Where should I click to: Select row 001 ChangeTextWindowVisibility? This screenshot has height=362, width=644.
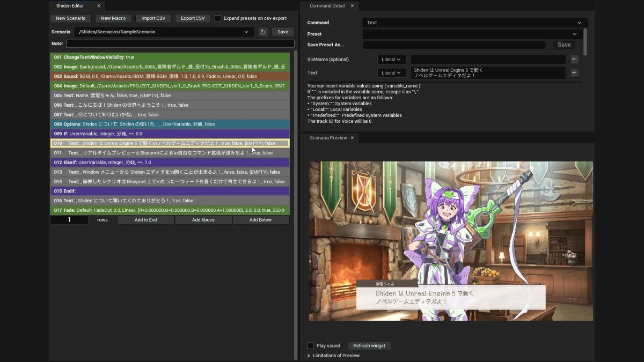click(170, 57)
